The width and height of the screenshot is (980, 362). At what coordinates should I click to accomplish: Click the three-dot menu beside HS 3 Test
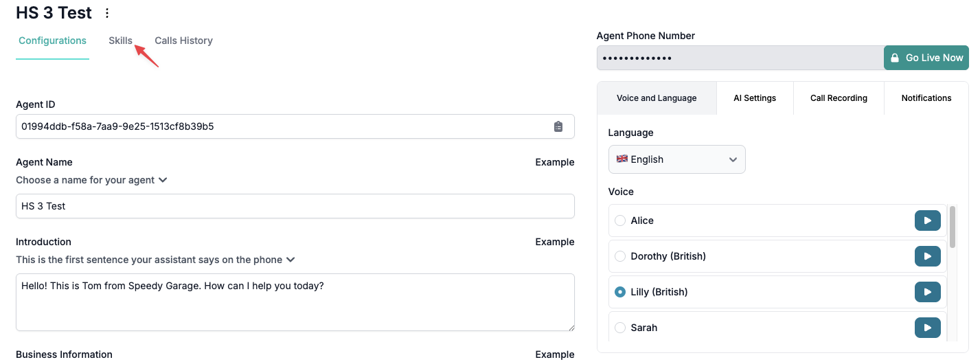106,13
